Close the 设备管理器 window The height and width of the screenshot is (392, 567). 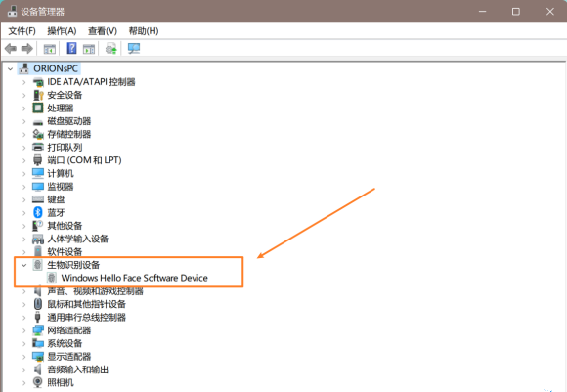pyautogui.click(x=550, y=11)
